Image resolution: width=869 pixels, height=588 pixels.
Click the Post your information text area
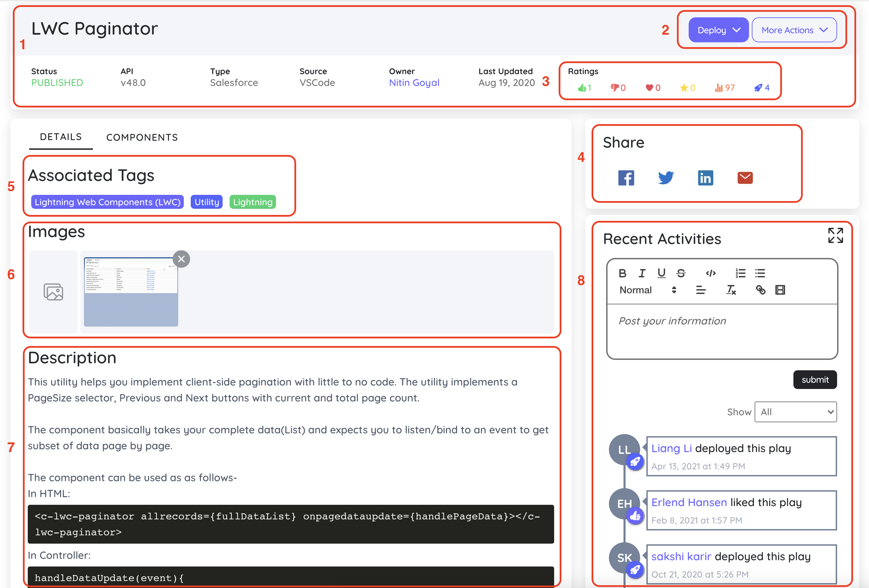[x=722, y=331]
